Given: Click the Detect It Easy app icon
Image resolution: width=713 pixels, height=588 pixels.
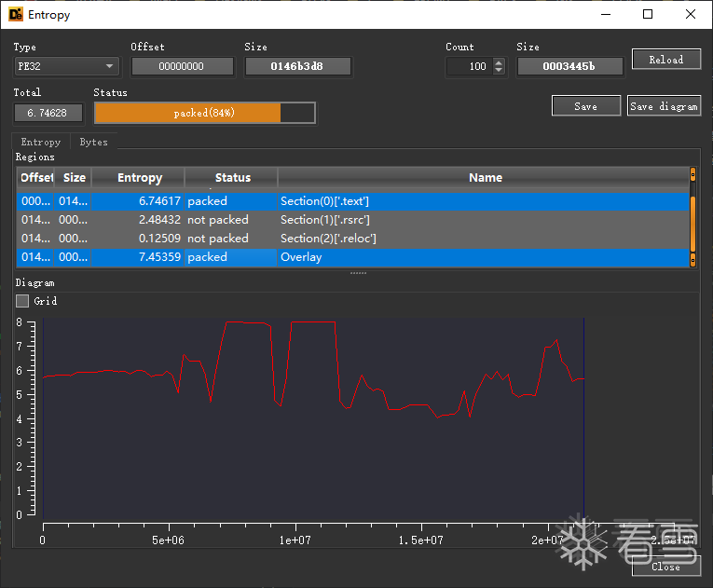Looking at the screenshot, I should pos(16,15).
